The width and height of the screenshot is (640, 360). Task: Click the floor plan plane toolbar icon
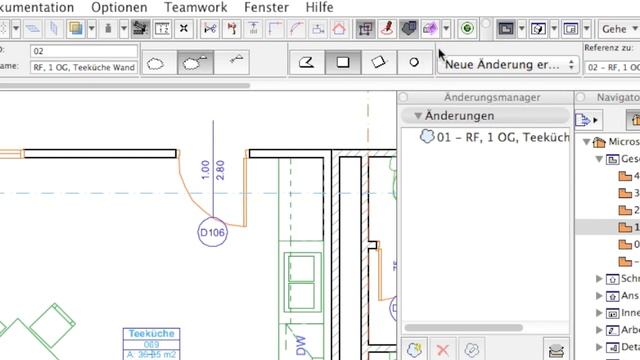click(x=33, y=29)
